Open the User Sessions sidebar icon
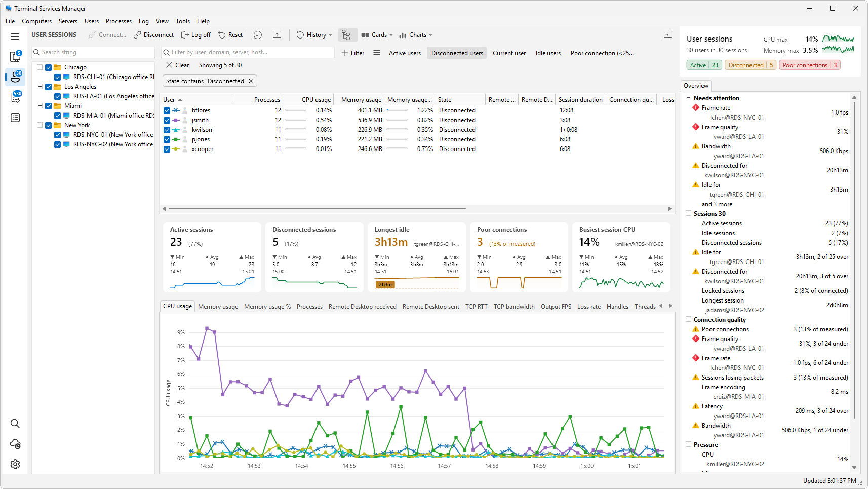 click(x=16, y=77)
